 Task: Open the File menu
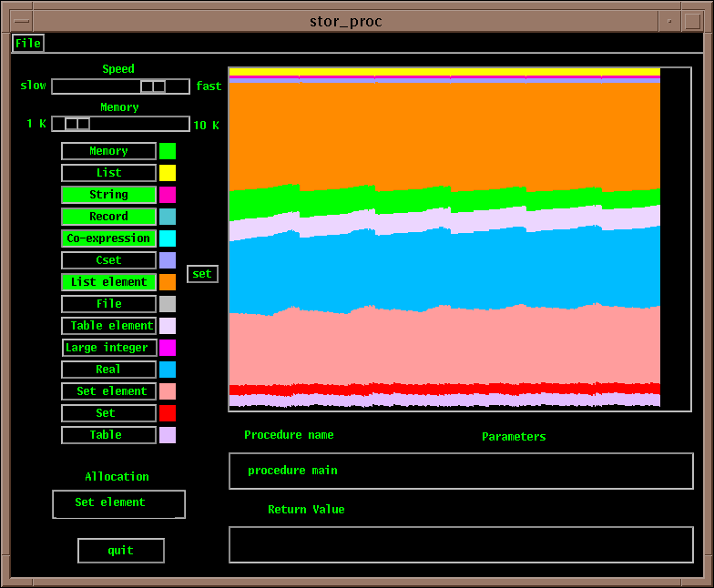(x=27, y=43)
